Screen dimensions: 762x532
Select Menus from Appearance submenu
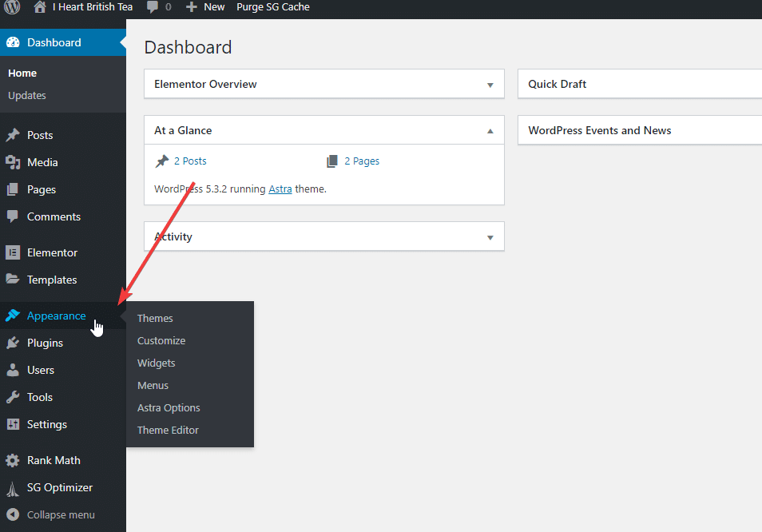coord(153,385)
